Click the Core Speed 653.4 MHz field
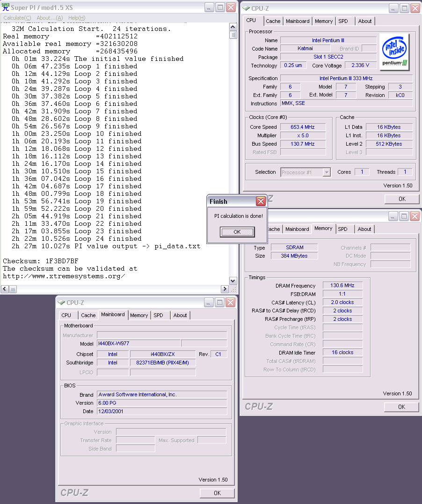The width and height of the screenshot is (422, 504). pos(303,127)
